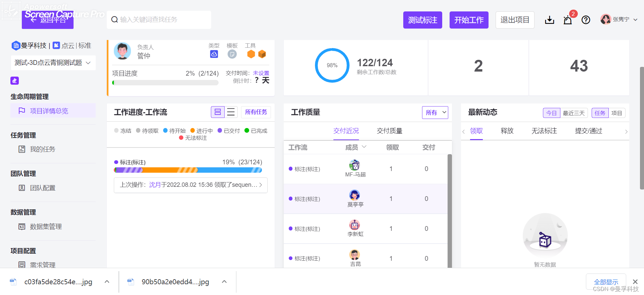Expand 90b50a2e0edd4 jpg download options
The image size is (644, 295).
pos(224,282)
